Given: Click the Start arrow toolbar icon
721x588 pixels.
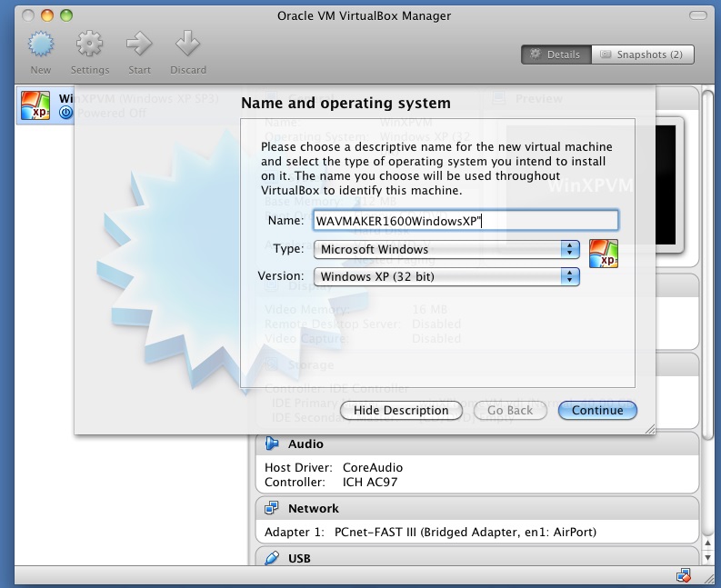Looking at the screenshot, I should 139,44.
